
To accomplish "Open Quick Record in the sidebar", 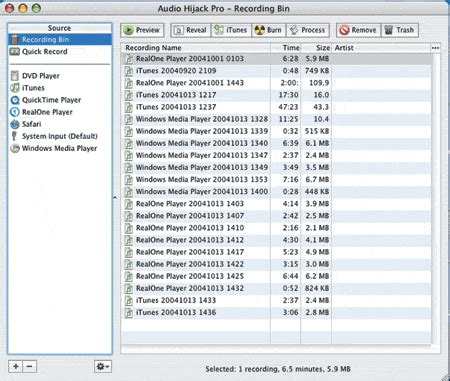I will point(60,52).
